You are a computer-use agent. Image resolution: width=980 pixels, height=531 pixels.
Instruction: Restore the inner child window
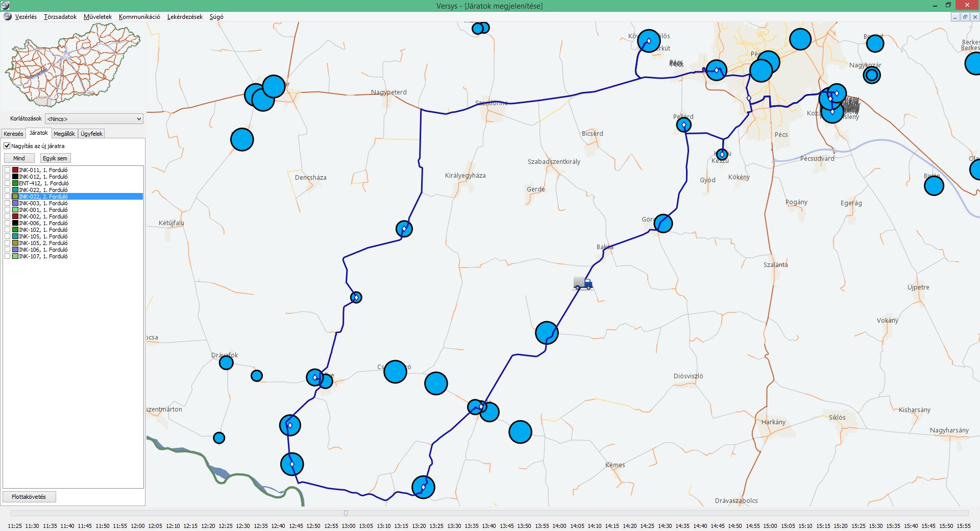(965, 17)
